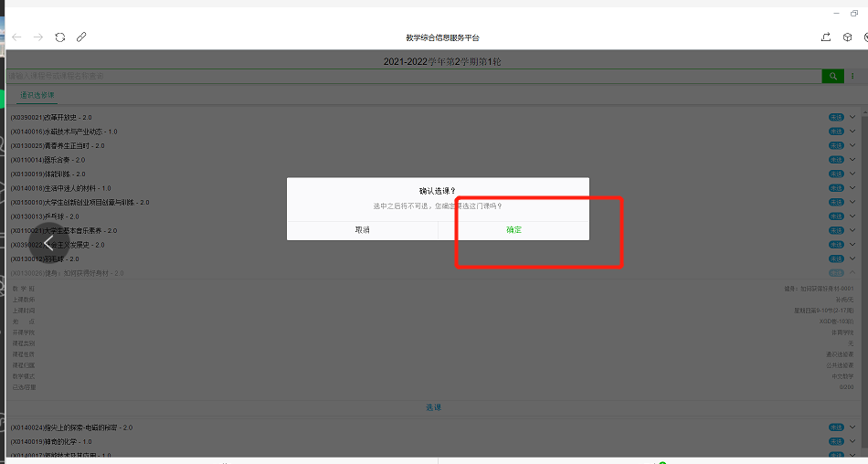Cancel the dialog with 取消 button
Viewport: 868px width, 464px height.
click(363, 230)
